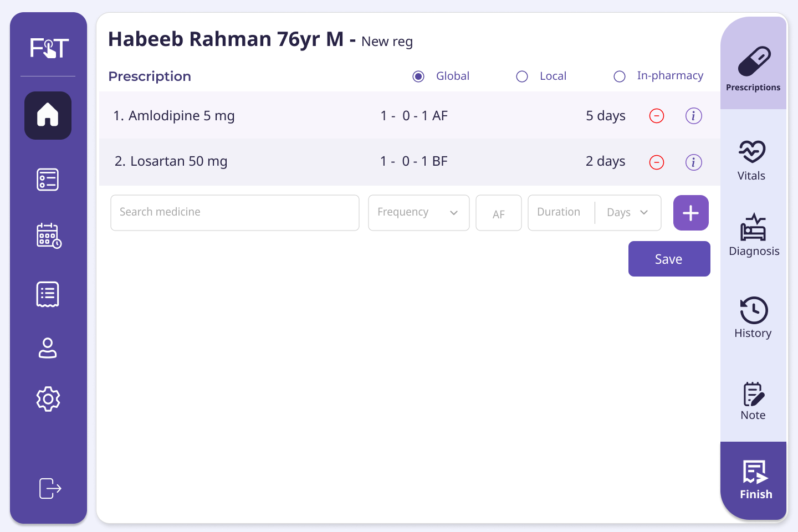Show info for Losartan 50 mg
The image size is (798, 532).
(x=694, y=162)
